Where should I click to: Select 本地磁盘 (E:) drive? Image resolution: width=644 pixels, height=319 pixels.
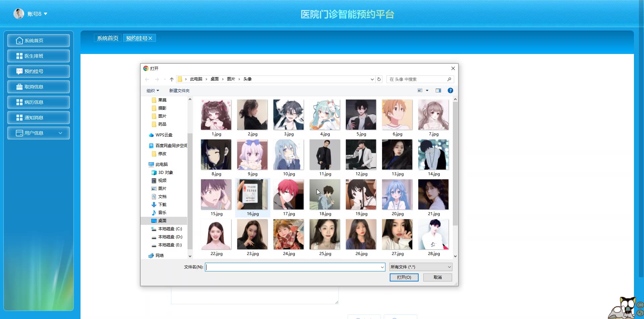pyautogui.click(x=167, y=245)
